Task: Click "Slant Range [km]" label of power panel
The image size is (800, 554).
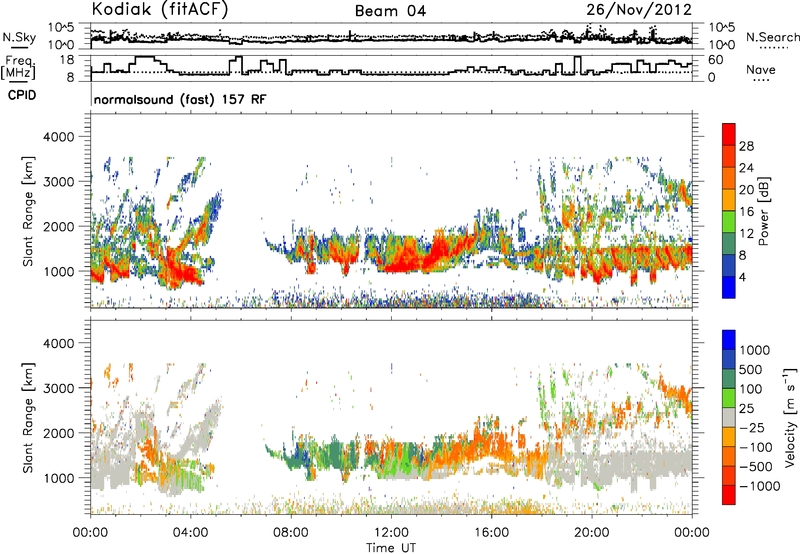Action: click(x=28, y=211)
